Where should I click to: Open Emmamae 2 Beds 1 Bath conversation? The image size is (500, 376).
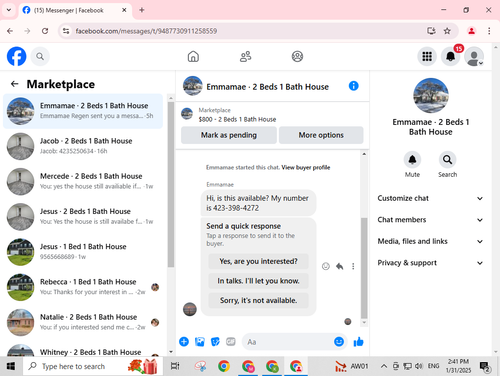[83, 111]
